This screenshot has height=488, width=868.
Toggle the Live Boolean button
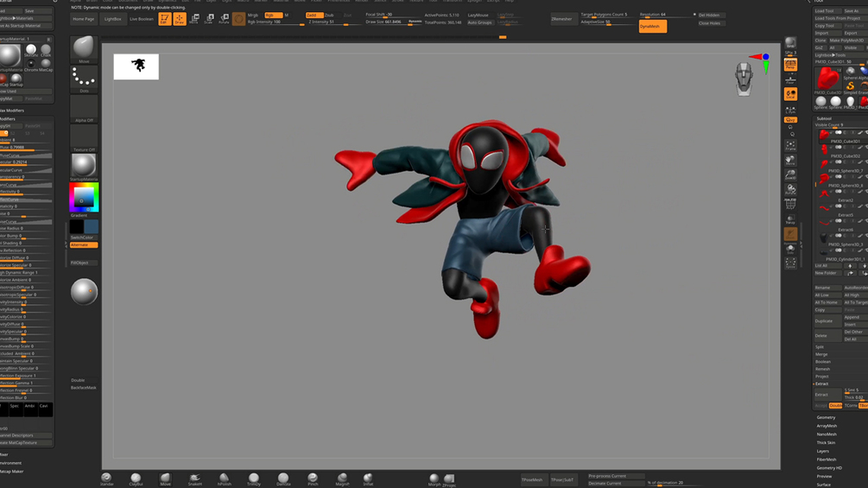coord(142,19)
